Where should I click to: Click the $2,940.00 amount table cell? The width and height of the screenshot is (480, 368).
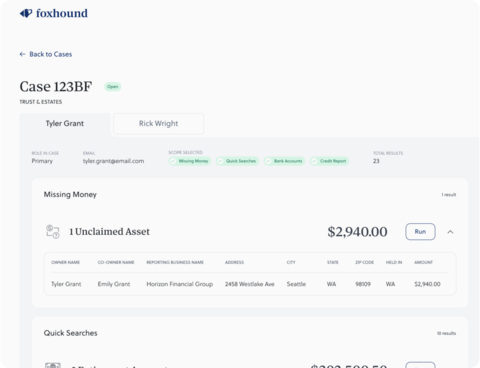[427, 284]
